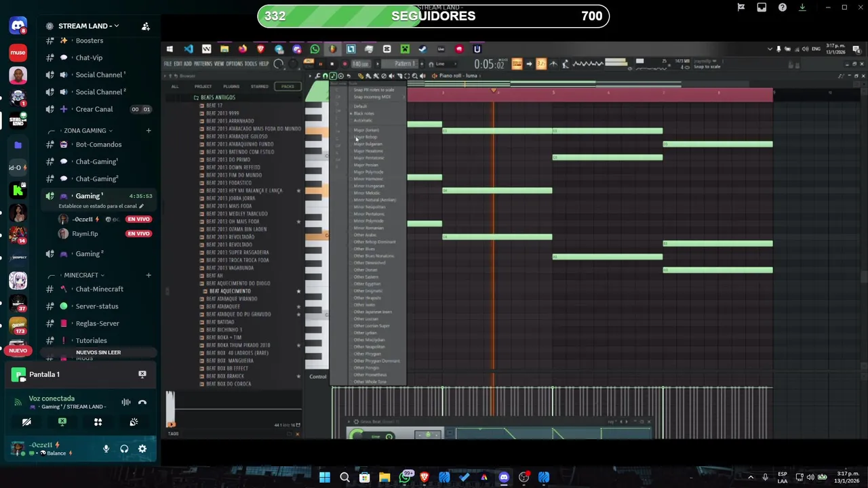Open Discord user settings gear
The width and height of the screenshot is (868, 488).
(142, 449)
